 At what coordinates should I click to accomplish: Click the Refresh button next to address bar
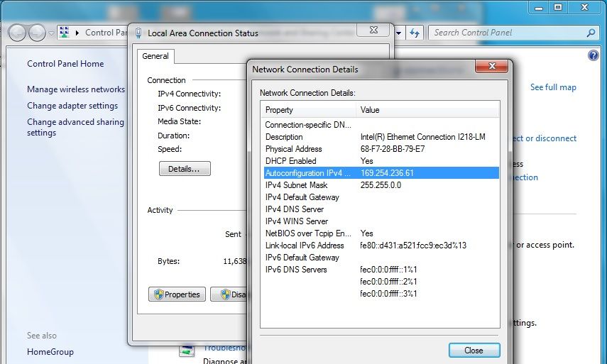415,33
